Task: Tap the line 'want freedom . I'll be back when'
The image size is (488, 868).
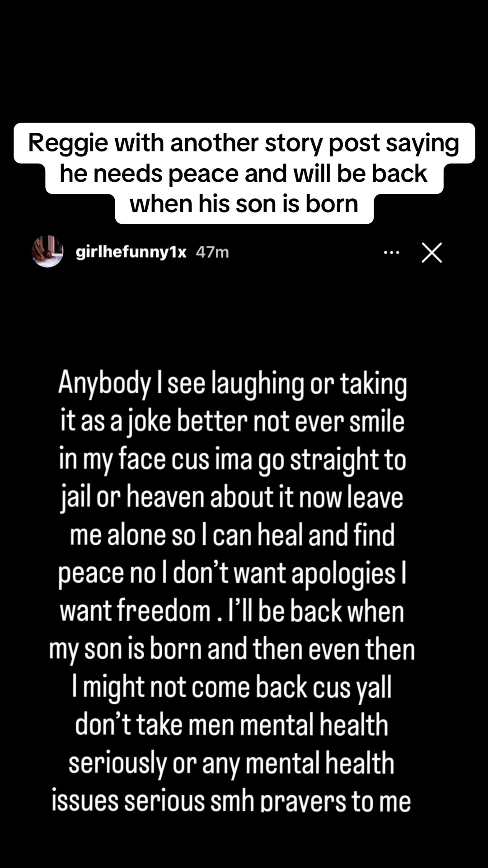Action: [232, 612]
